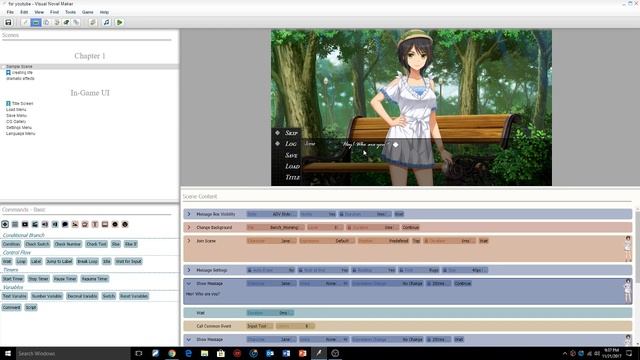Collapse the Show Message row with Hey text

189,283
